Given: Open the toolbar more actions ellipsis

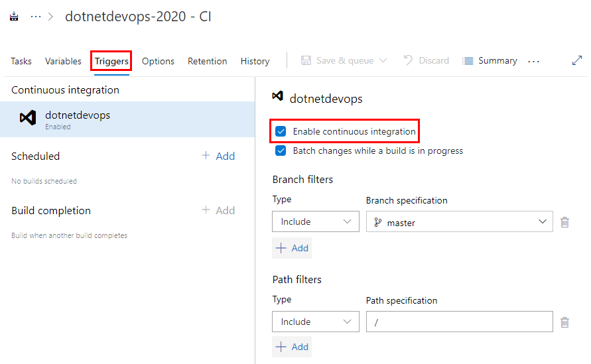Looking at the screenshot, I should (x=533, y=61).
